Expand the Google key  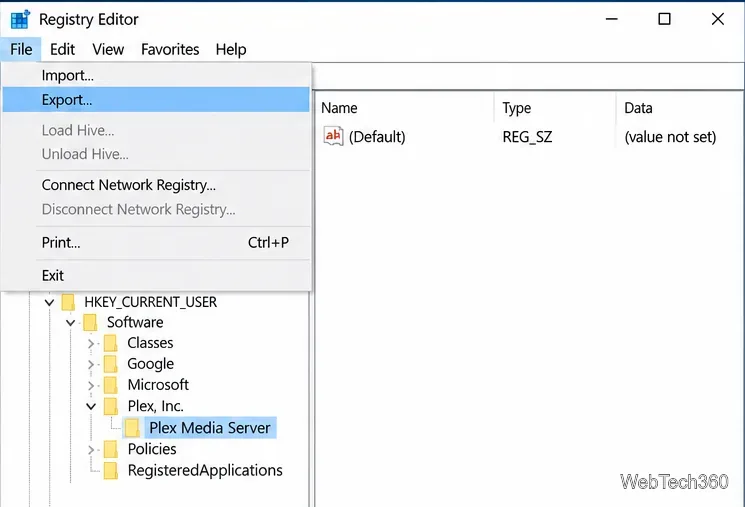coord(91,364)
